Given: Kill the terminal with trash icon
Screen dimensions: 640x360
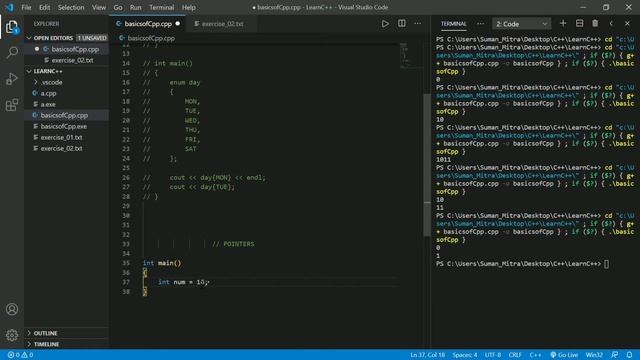Looking at the screenshot, I should coord(595,24).
